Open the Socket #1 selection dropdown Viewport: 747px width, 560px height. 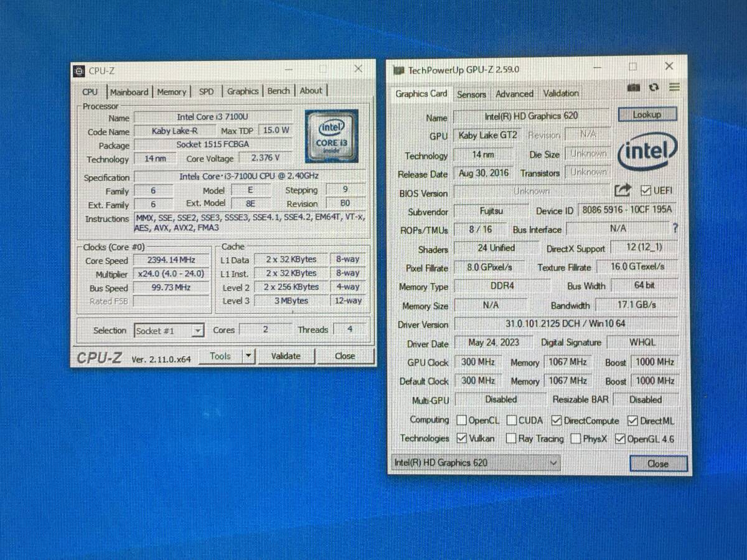pos(169,330)
